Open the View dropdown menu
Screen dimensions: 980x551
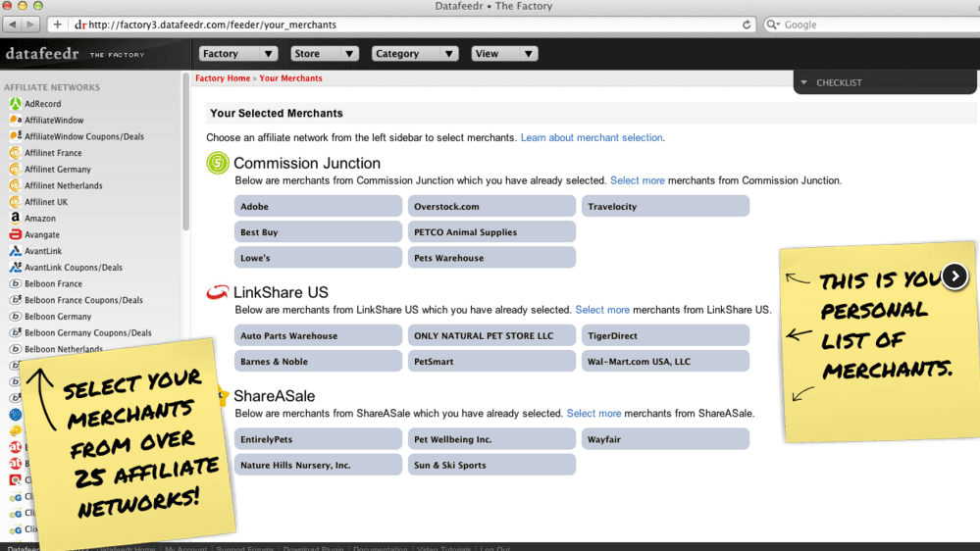[504, 54]
